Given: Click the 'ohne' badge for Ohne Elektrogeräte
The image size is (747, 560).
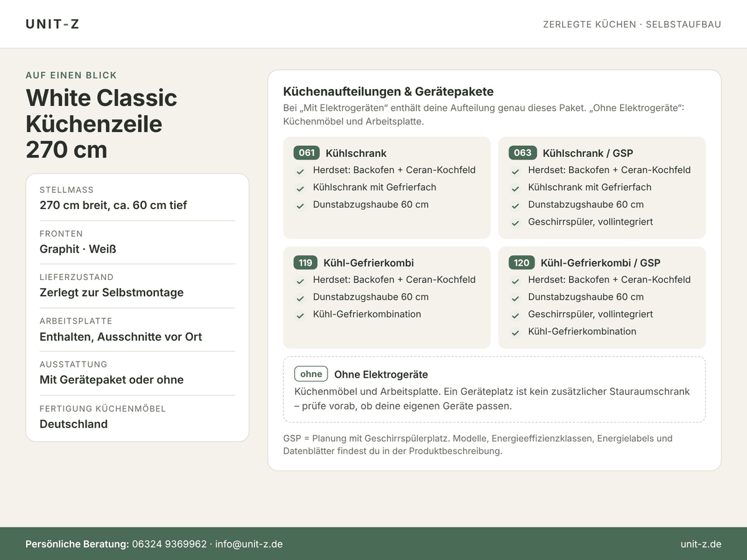Looking at the screenshot, I should point(311,374).
